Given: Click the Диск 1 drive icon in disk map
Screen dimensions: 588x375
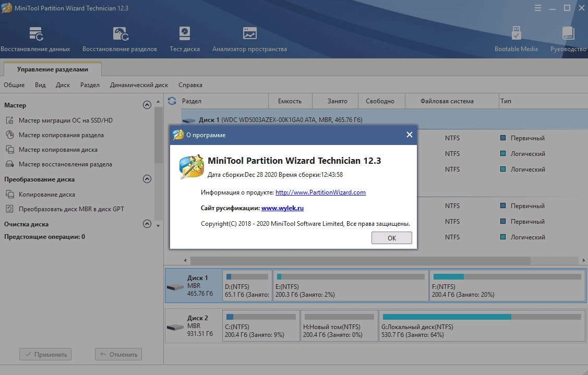Looking at the screenshot, I should [x=175, y=287].
